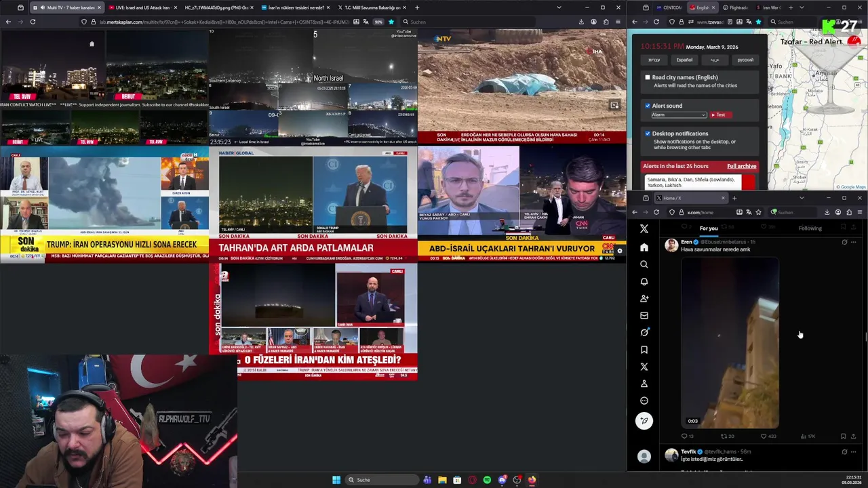This screenshot has width=868, height=488.
Task: Open X account avatar at sidebar bottom
Action: click(644, 456)
